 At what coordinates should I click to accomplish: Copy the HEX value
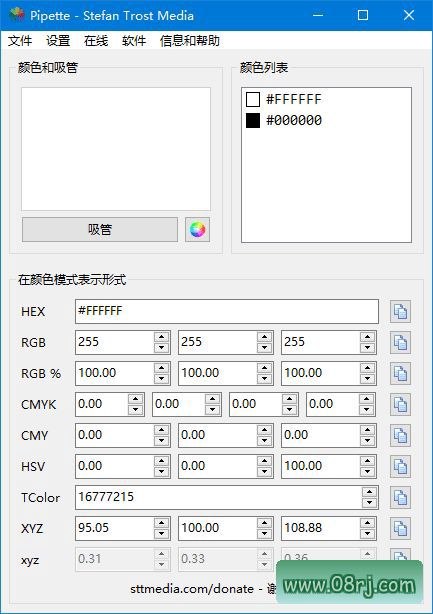click(400, 312)
